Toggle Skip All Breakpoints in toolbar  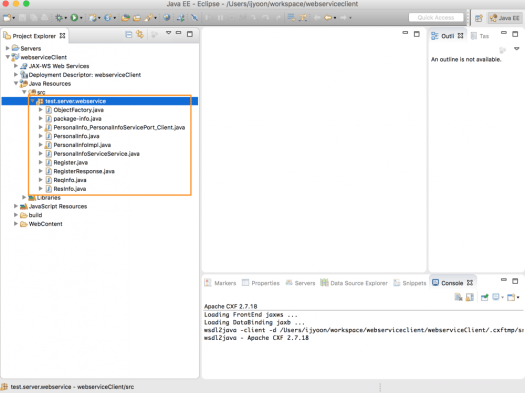(x=194, y=17)
